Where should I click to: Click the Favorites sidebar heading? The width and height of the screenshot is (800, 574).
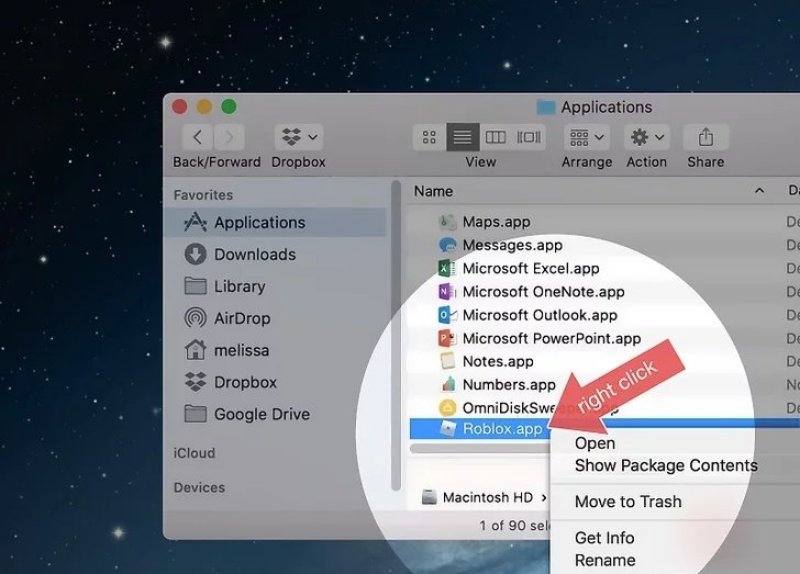pyautogui.click(x=203, y=195)
